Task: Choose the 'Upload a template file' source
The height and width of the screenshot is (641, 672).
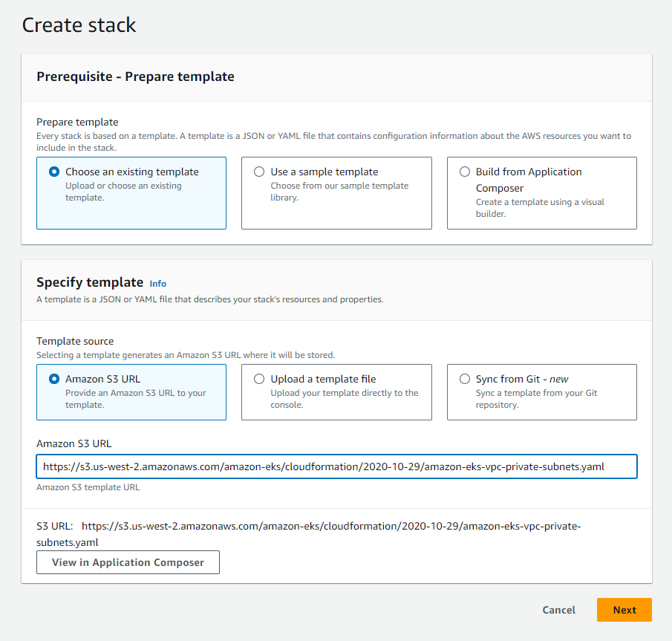Action: click(259, 379)
